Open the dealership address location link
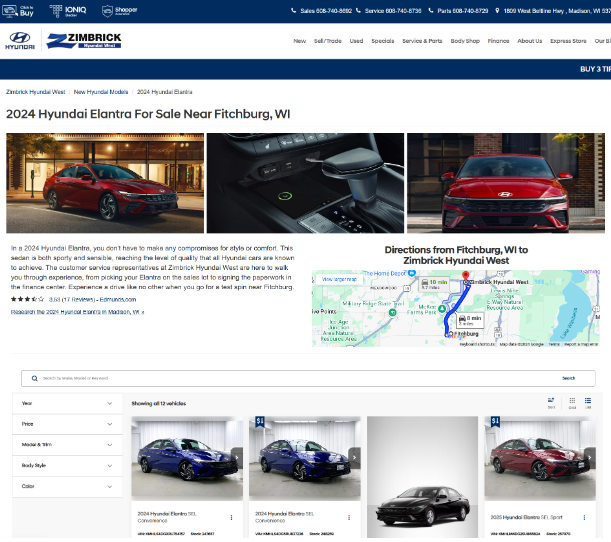 (553, 11)
